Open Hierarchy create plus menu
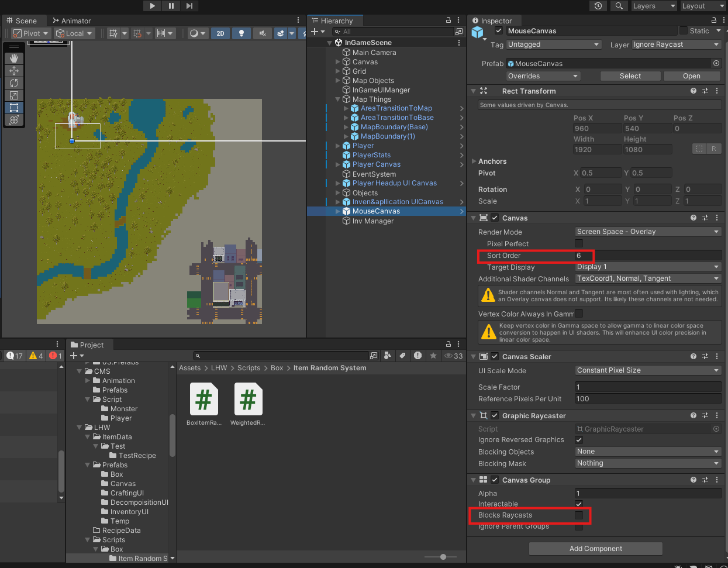This screenshot has height=568, width=728. 318,32
